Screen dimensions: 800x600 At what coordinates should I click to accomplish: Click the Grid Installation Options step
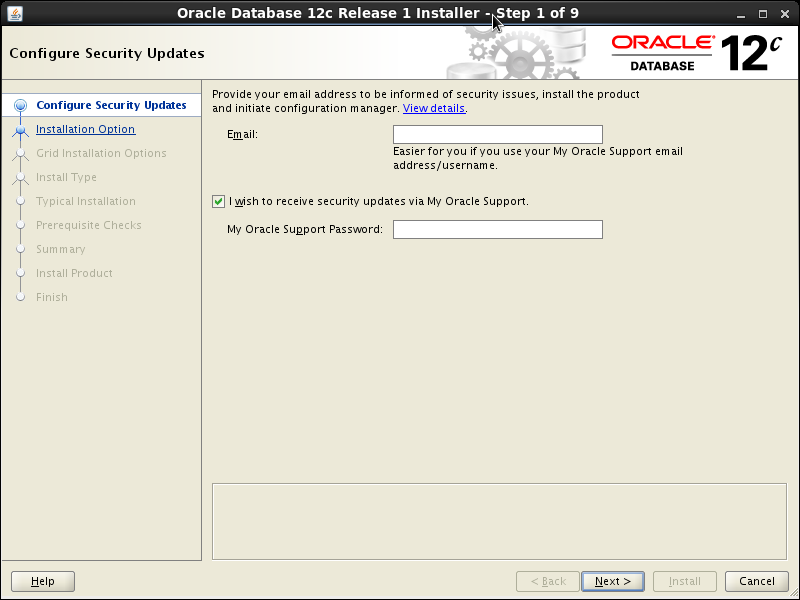(x=101, y=153)
